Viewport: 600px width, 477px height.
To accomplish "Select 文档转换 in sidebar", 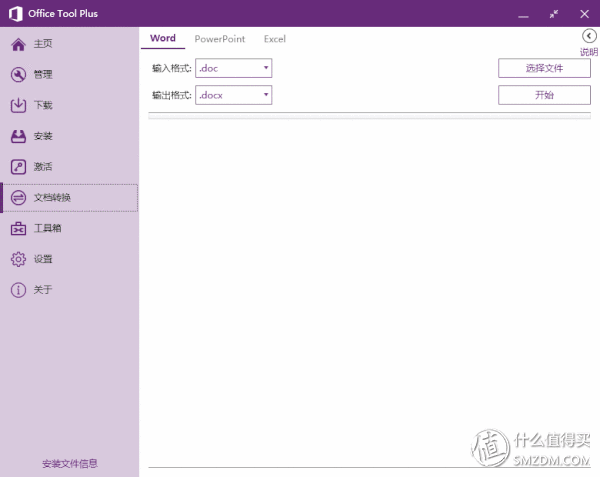I will pyautogui.click(x=70, y=198).
